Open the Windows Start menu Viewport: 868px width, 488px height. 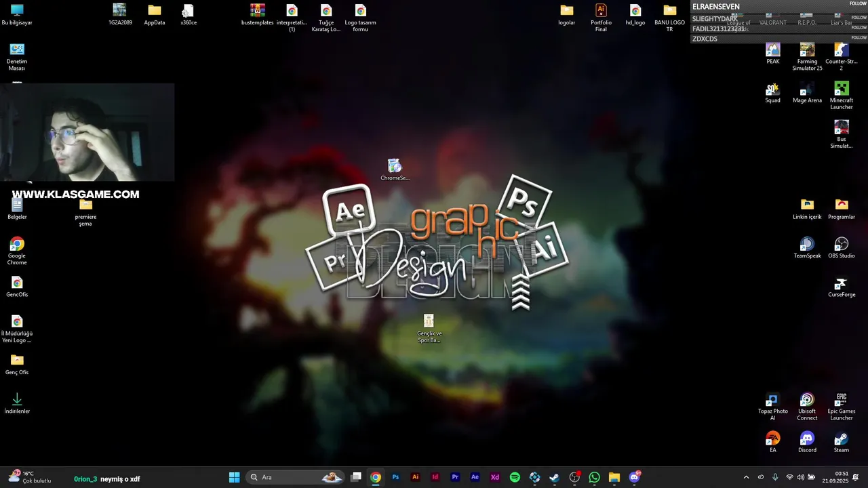coord(234,477)
